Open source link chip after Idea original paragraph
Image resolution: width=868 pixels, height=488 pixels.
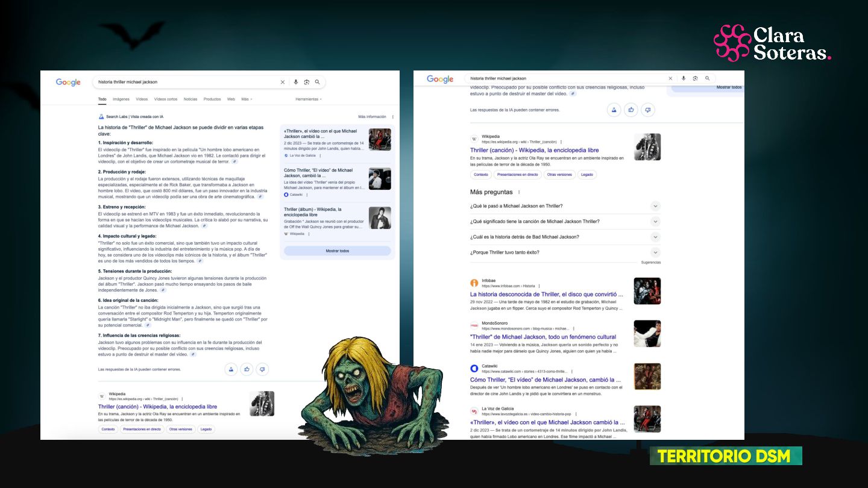point(148,325)
